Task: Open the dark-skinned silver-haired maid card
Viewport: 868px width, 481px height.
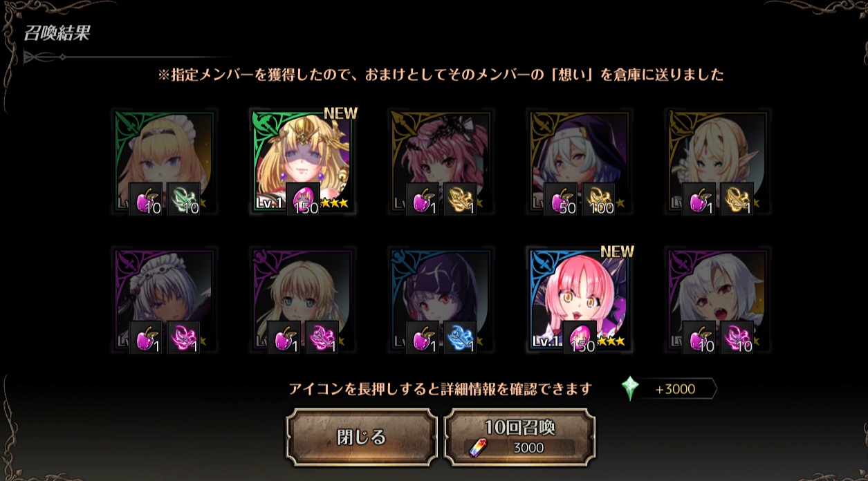Action: coord(165,300)
